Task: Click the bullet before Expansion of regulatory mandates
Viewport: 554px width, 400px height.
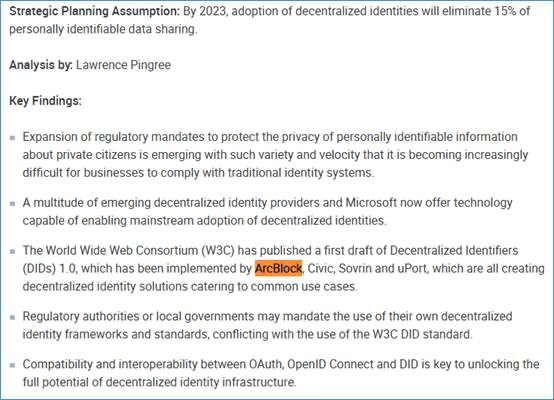Action: pos(13,137)
